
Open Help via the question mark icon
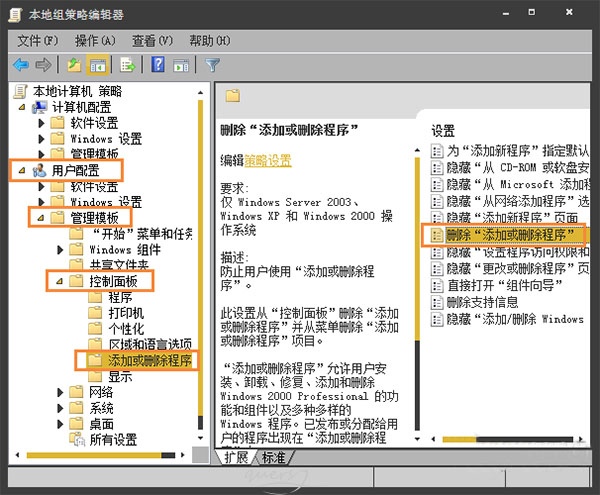pyautogui.click(x=158, y=65)
